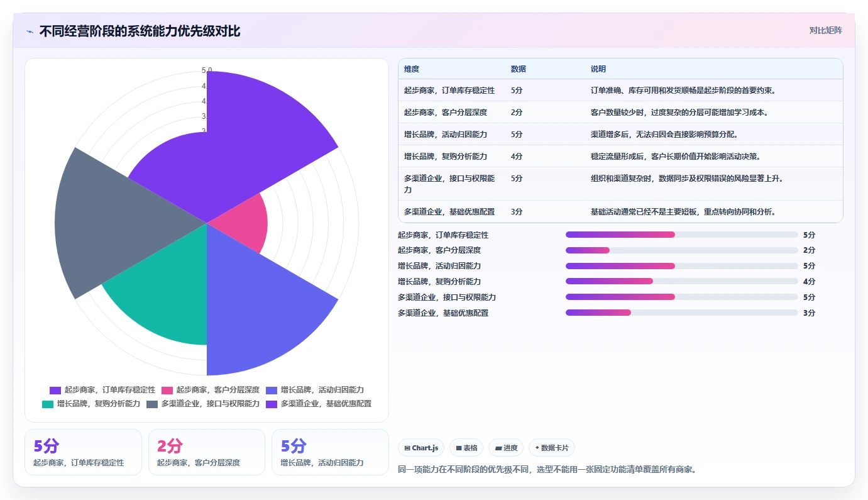Click the 数据 column header
The image size is (868, 500).
[x=519, y=69]
